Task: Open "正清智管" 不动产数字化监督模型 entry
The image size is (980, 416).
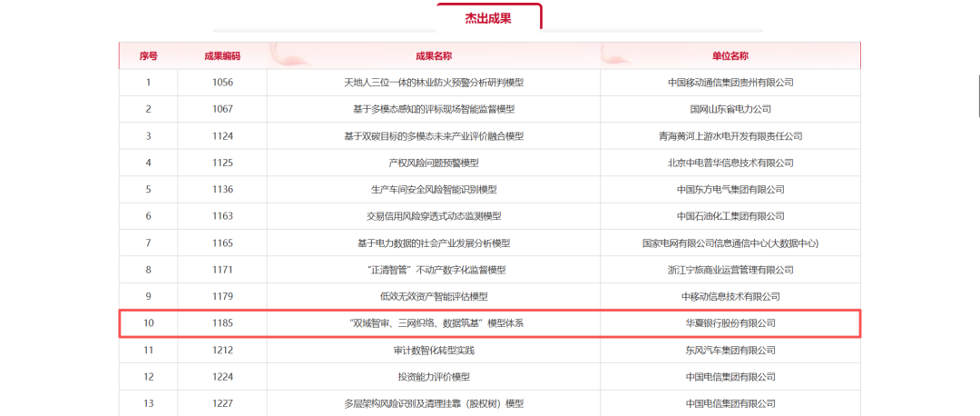Action: click(x=434, y=270)
